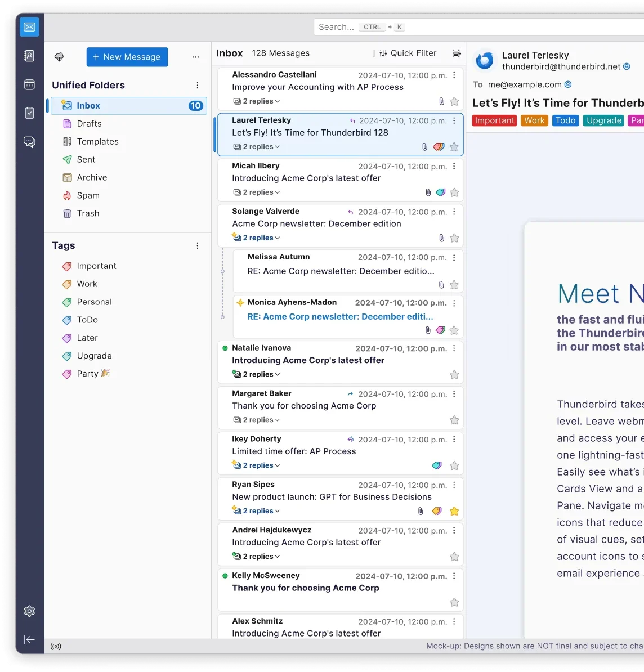The height and width of the screenshot is (672, 644).
Task: Click the red Important tag label
Action: tap(494, 120)
